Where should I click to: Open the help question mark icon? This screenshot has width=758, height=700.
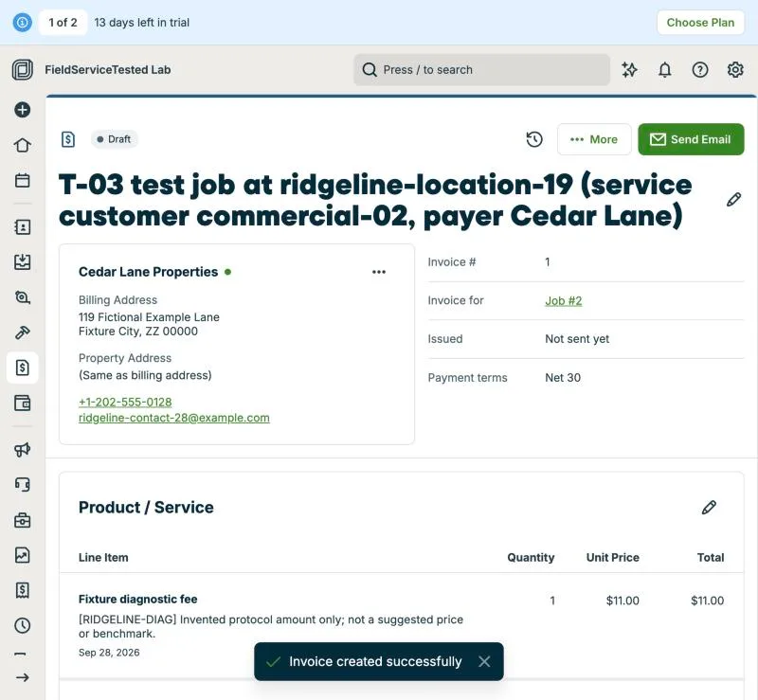[700, 69]
